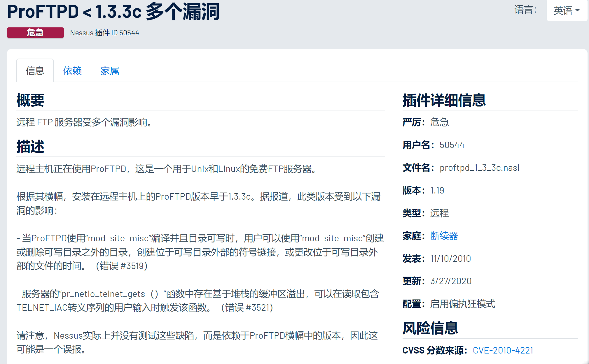Screen dimensions: 589x364
Task: Click the 发表 date 11/10/2010
Action: pos(451,259)
